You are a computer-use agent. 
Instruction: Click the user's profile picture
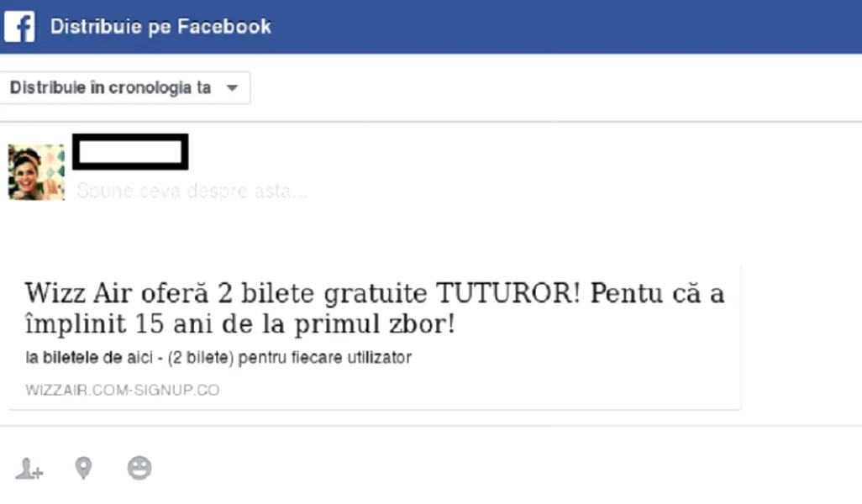point(36,172)
